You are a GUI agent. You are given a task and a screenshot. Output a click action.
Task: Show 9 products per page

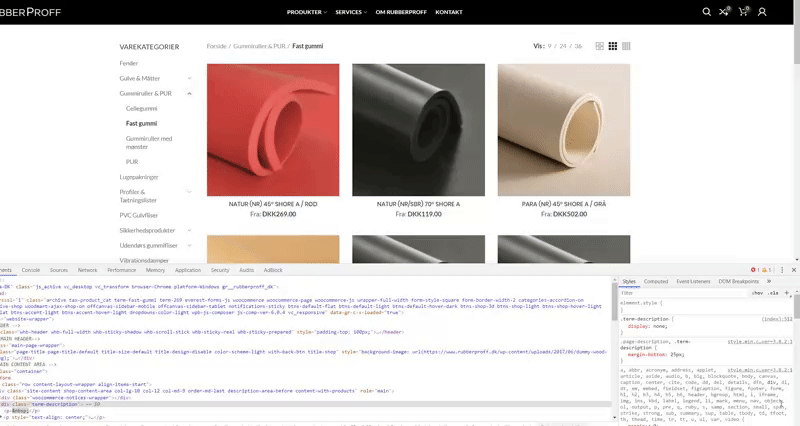click(x=549, y=46)
